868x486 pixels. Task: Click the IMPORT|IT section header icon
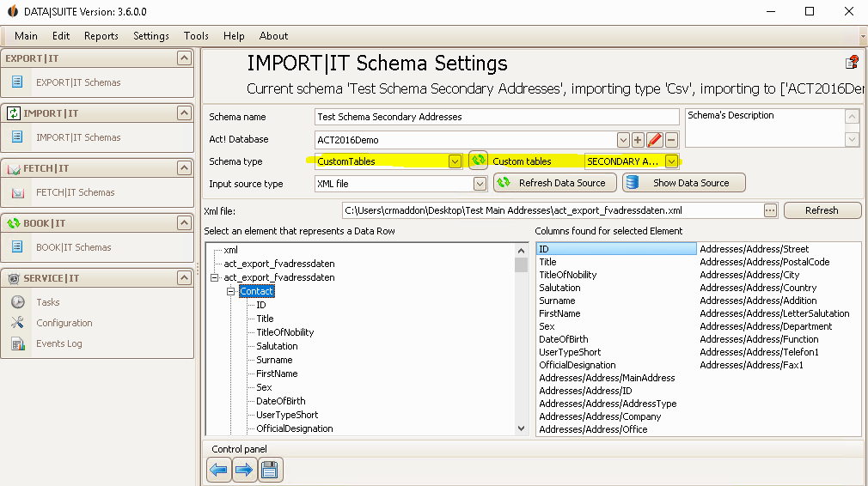(x=14, y=113)
